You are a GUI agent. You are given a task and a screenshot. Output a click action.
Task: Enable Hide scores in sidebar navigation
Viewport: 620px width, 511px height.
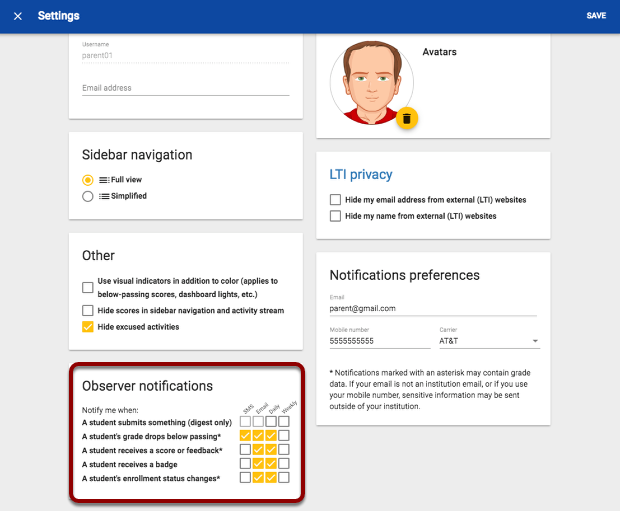88,311
